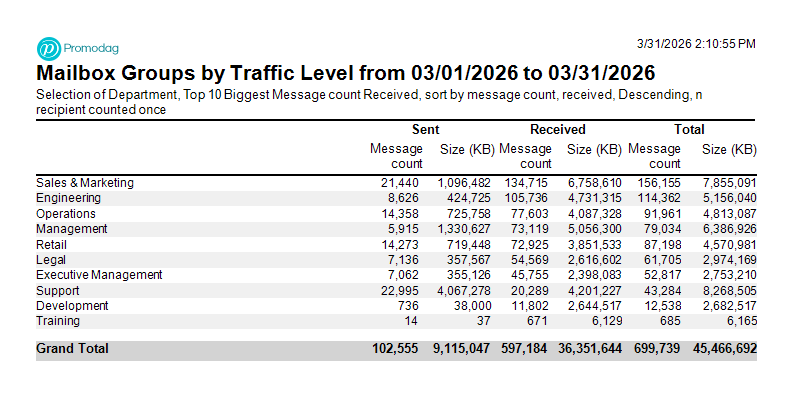Click the Received column group header
Viewport: 792px width, 395px height.
(x=558, y=130)
